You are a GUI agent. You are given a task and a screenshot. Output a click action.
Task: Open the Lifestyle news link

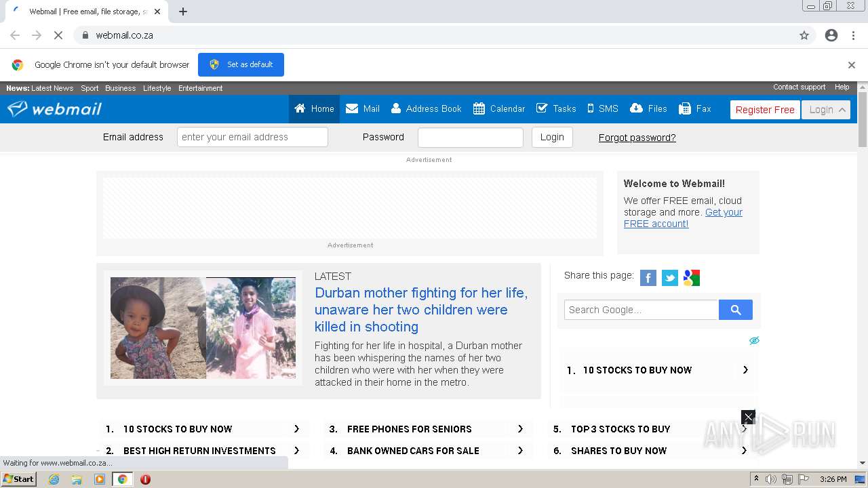(157, 88)
